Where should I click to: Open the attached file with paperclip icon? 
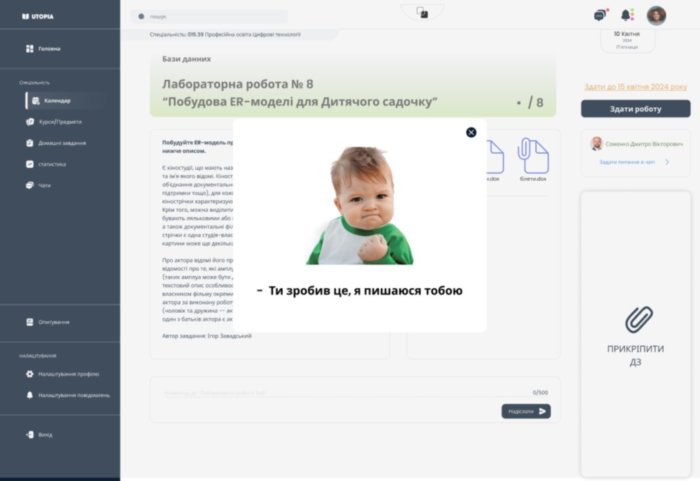tap(533, 158)
